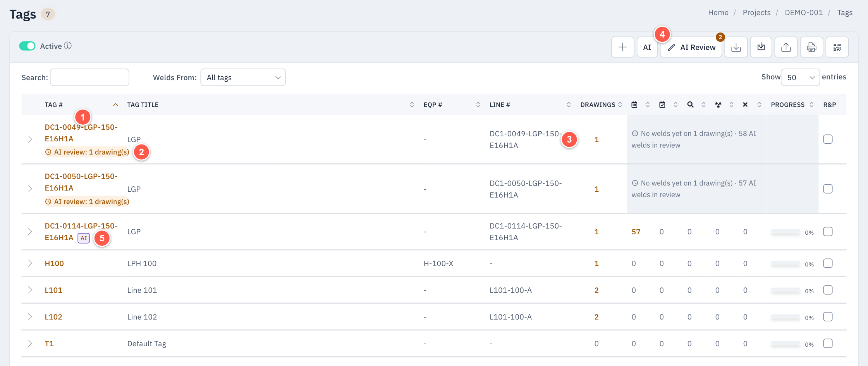Click the info icon beside Active
Viewport: 868px width, 366px height.
click(x=68, y=46)
